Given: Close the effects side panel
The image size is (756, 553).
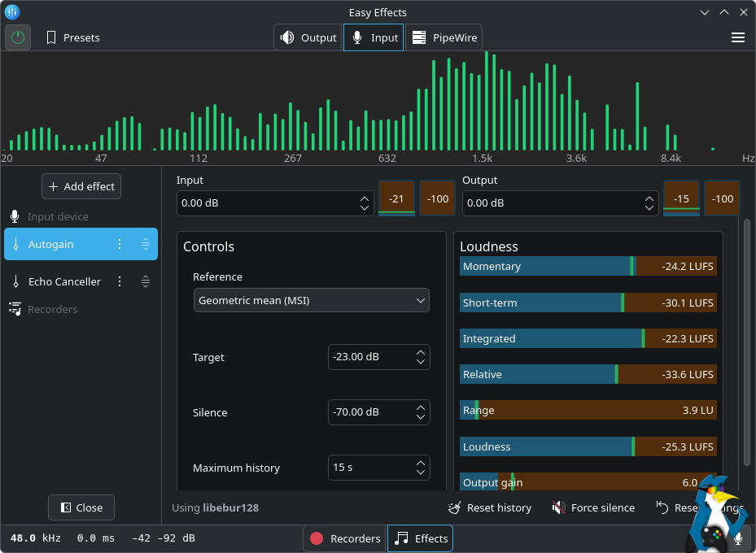Looking at the screenshot, I should point(81,507).
